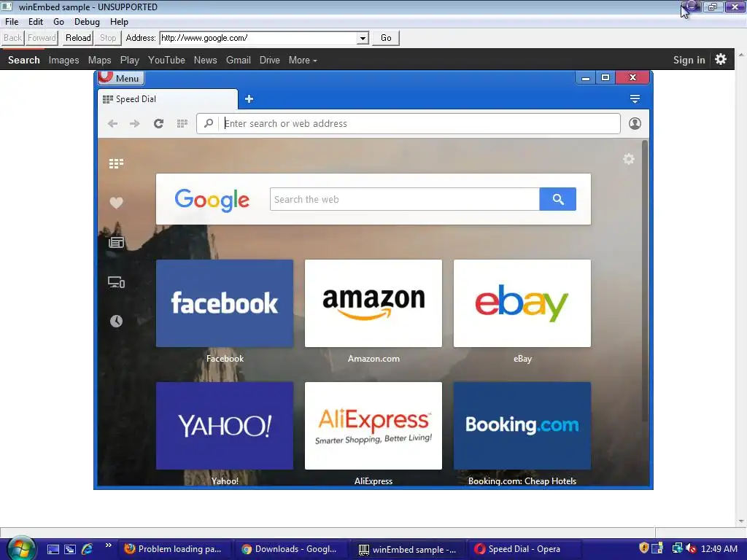Click Sign in link
The height and width of the screenshot is (560, 747).
[689, 60]
